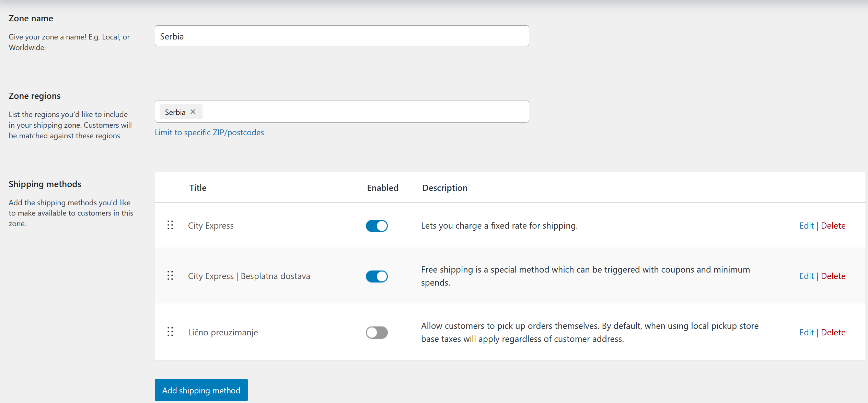Click inside the Zone regions selection box
The image size is (868, 403).
342,112
